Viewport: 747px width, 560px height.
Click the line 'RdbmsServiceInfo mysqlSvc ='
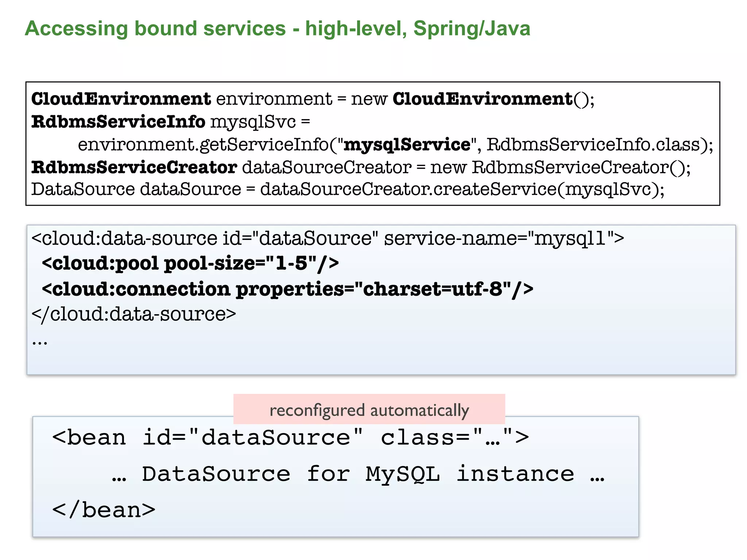point(171,122)
